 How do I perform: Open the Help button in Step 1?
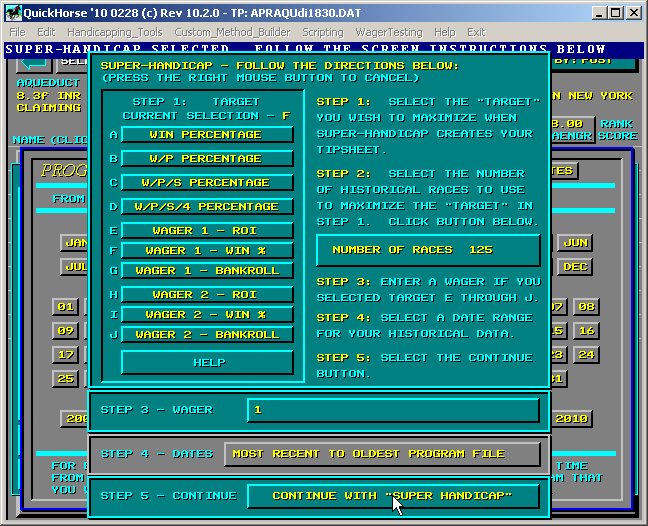207,362
